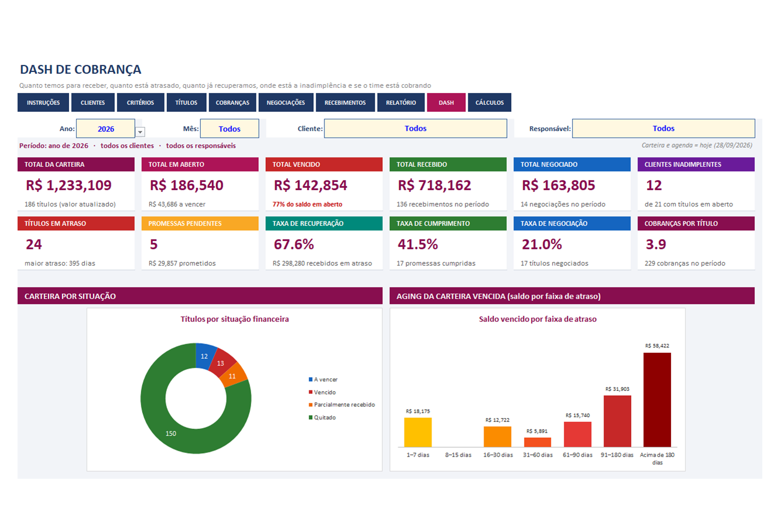This screenshot has width=774, height=532.
Task: Switch to the CRITÉRIOS tab
Action: [141, 102]
